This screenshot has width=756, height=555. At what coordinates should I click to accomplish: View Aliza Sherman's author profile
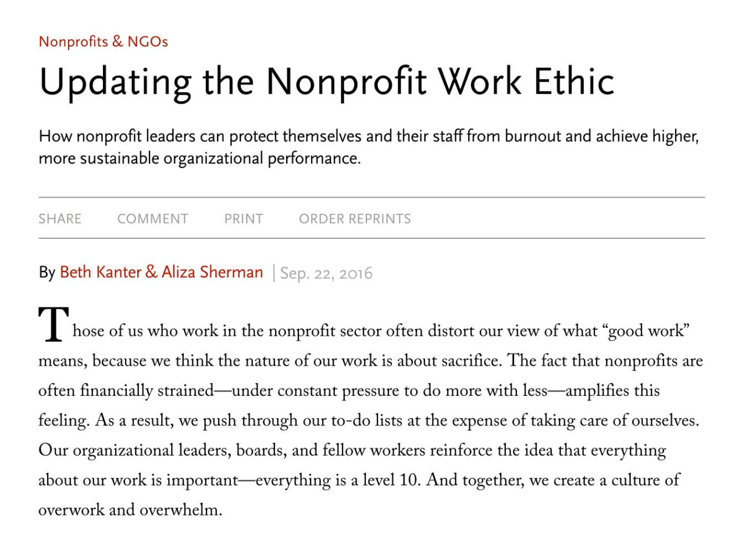click(x=222, y=271)
